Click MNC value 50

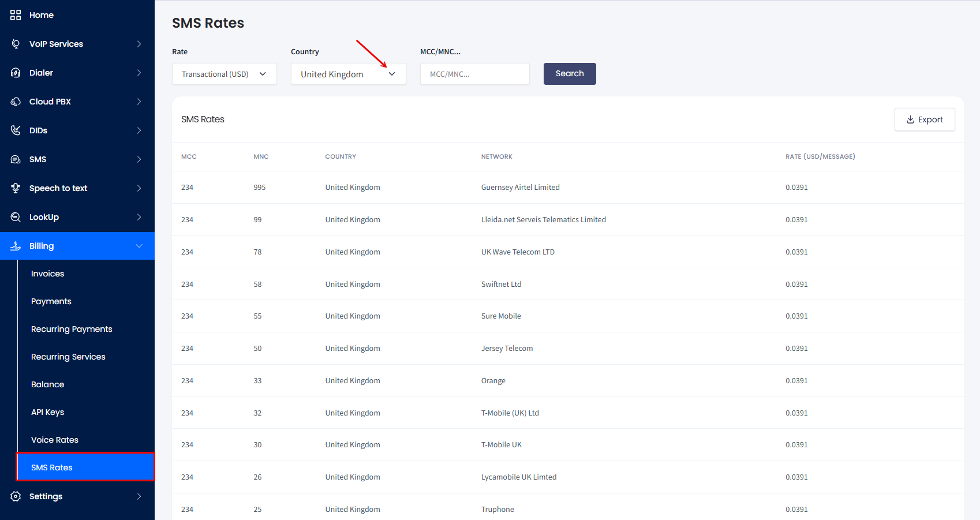257,349
